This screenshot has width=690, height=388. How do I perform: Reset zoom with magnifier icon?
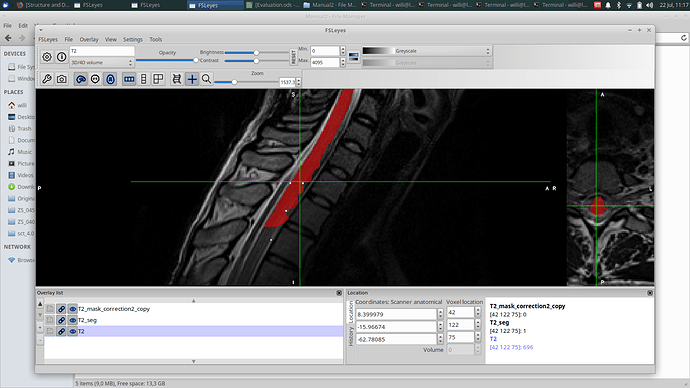point(206,79)
